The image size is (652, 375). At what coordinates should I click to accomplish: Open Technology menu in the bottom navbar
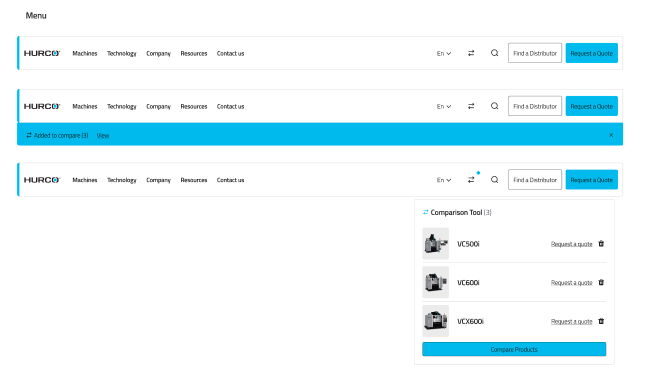[x=122, y=180]
